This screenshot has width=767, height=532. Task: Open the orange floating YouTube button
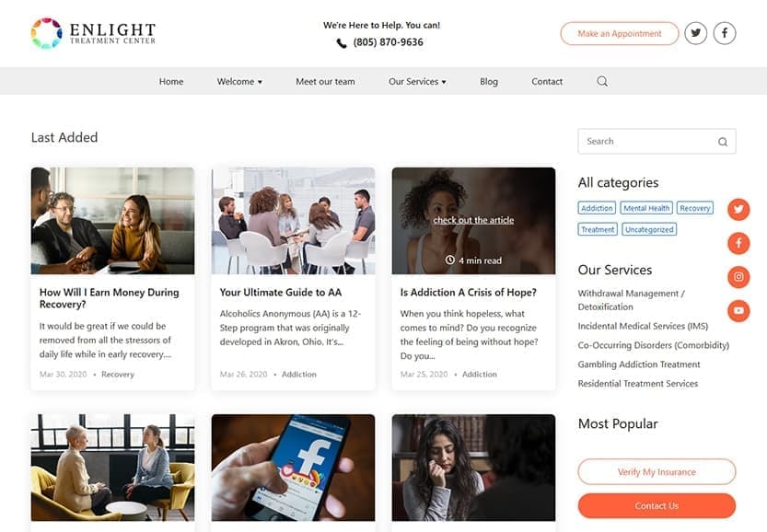point(738,310)
